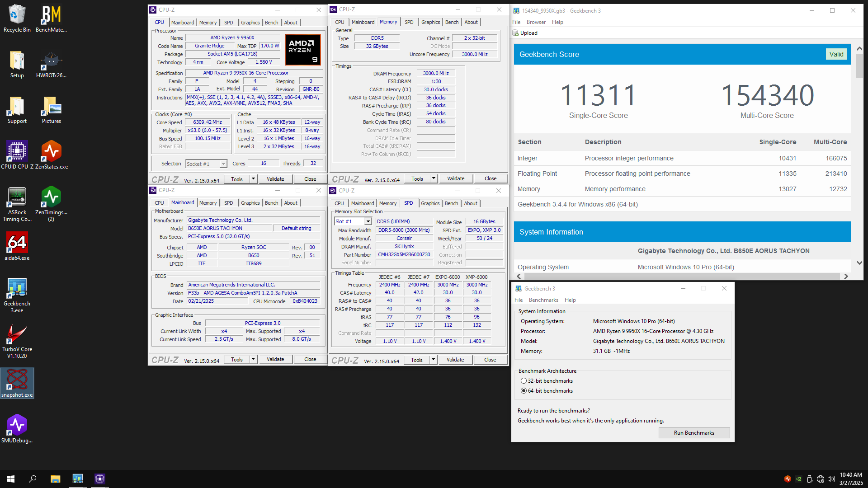The height and width of the screenshot is (488, 868).
Task: Click Geekbench horizontal scrollbar right arrow
Action: point(846,276)
